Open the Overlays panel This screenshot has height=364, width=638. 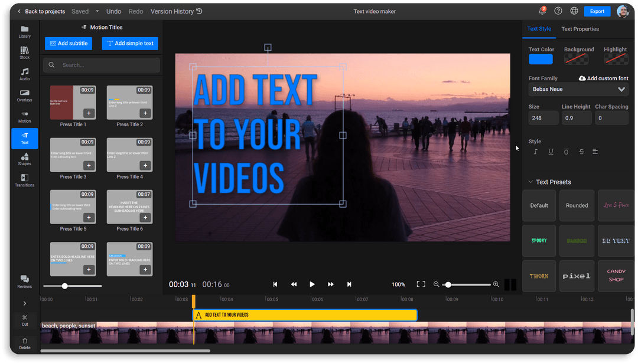(24, 96)
